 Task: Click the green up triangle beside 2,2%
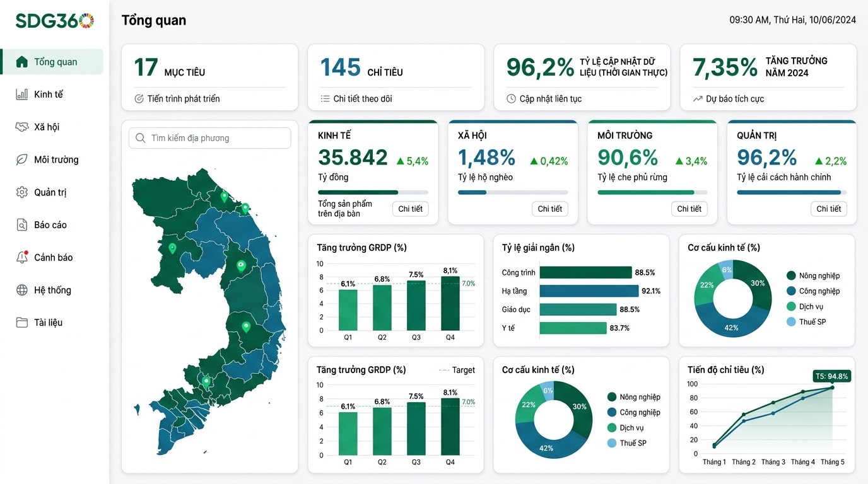pyautogui.click(x=819, y=161)
